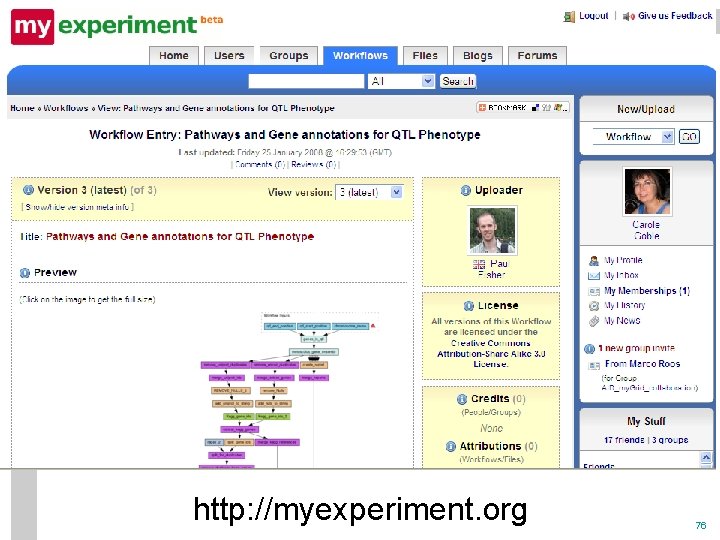Click the Logout door icon

pyautogui.click(x=569, y=17)
